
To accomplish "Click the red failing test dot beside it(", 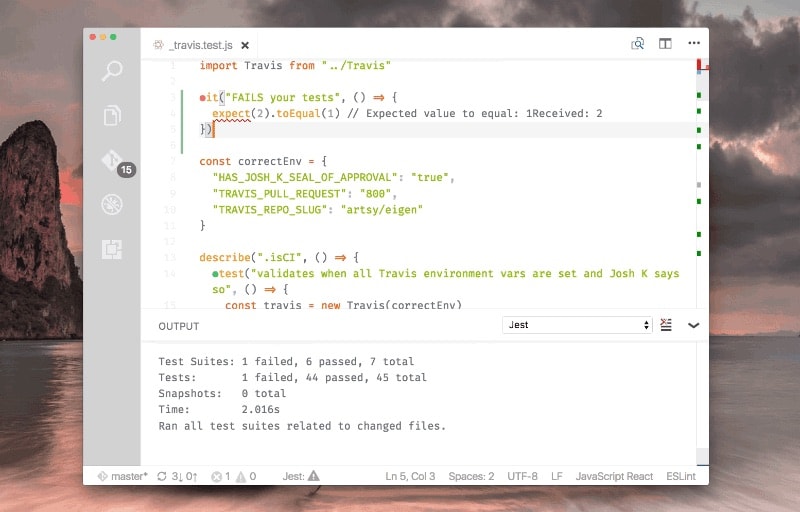I will pyautogui.click(x=203, y=98).
